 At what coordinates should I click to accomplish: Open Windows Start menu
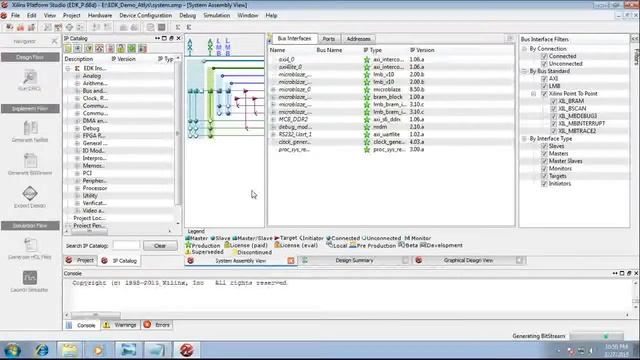tap(12, 350)
